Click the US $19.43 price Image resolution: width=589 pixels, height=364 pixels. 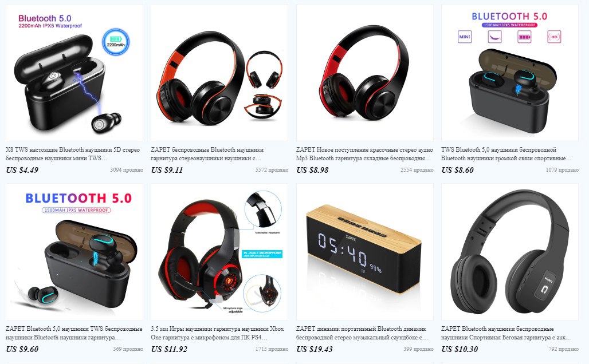click(x=315, y=349)
